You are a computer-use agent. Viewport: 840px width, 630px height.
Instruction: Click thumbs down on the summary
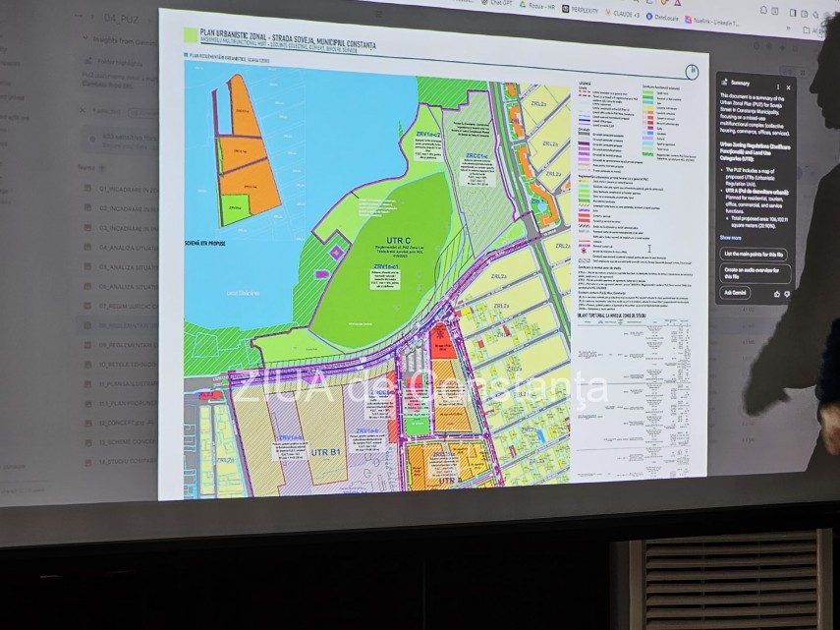pyautogui.click(x=787, y=293)
